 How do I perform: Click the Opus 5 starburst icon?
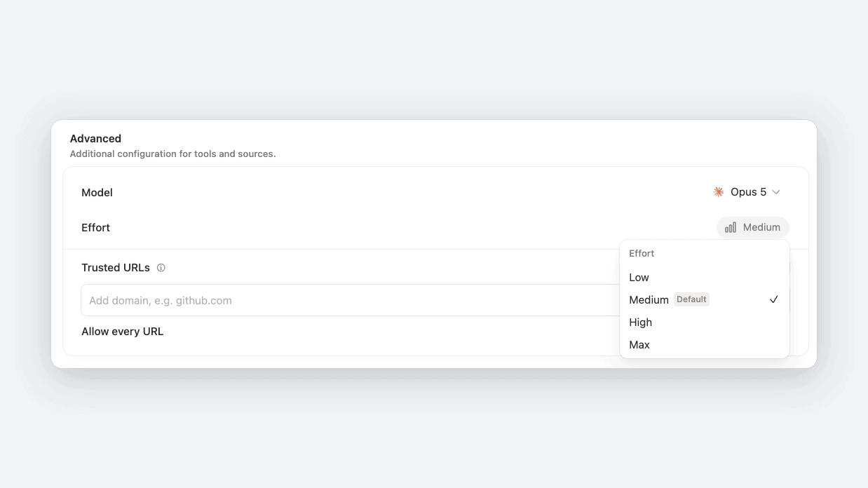719,192
